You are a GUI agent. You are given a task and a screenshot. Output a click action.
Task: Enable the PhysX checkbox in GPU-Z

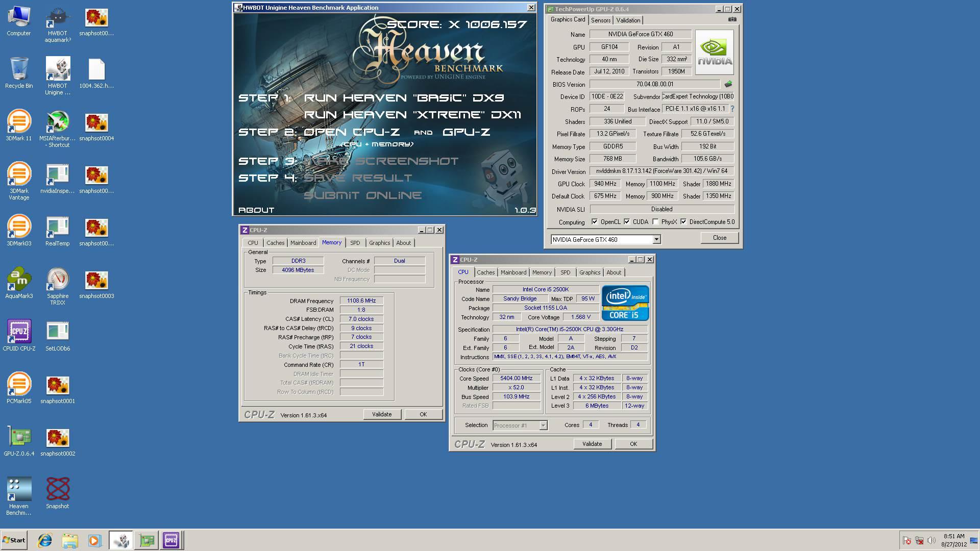click(655, 221)
